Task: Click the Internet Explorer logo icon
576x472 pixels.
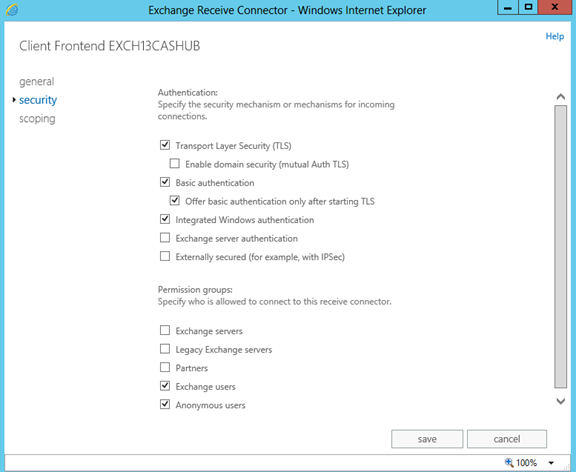Action: click(12, 10)
